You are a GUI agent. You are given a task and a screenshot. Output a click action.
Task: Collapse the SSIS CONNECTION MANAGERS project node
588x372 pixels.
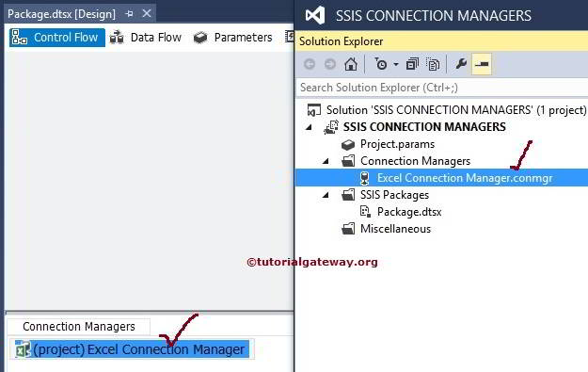tap(309, 127)
